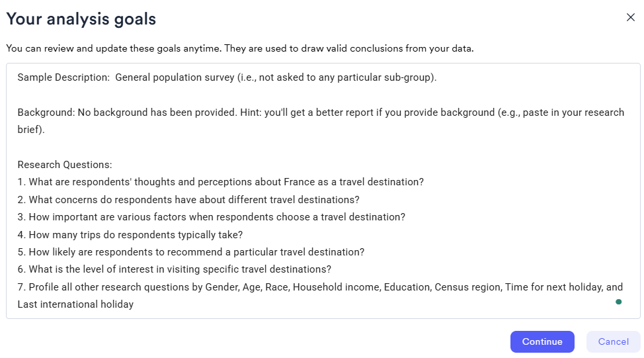Click the word 'brief).' in the text box

31,130
